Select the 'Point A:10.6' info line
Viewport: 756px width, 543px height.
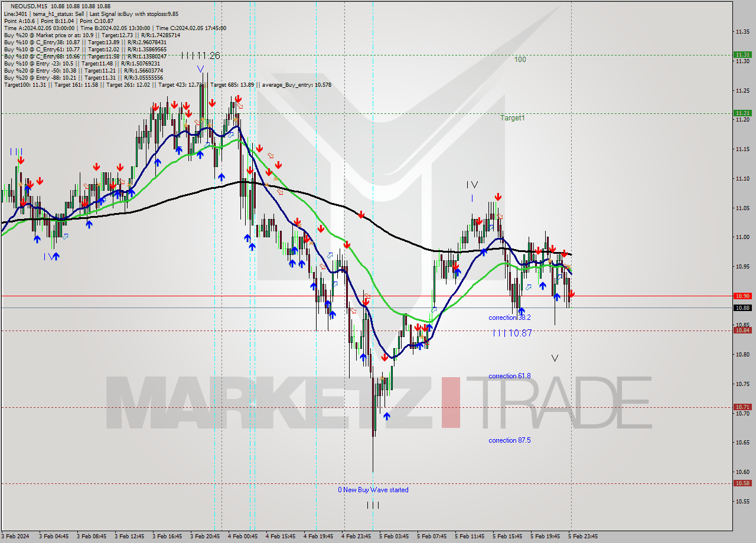coord(58,21)
